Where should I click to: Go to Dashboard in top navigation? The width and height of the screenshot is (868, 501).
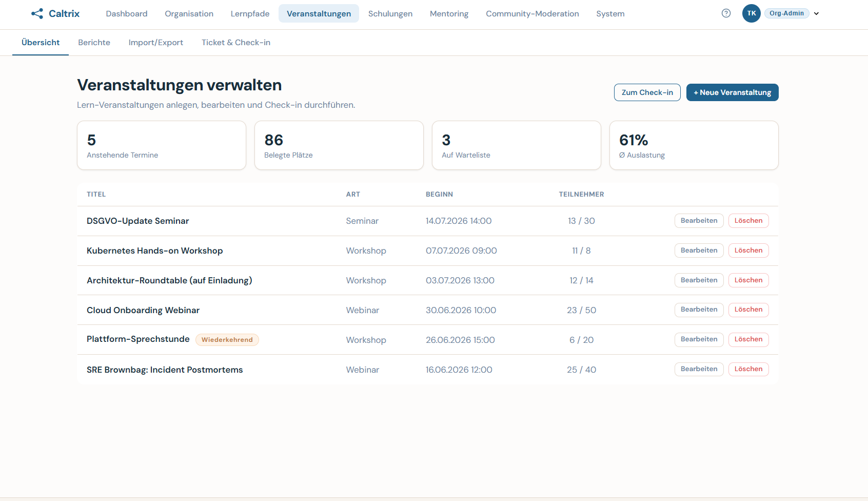(127, 14)
